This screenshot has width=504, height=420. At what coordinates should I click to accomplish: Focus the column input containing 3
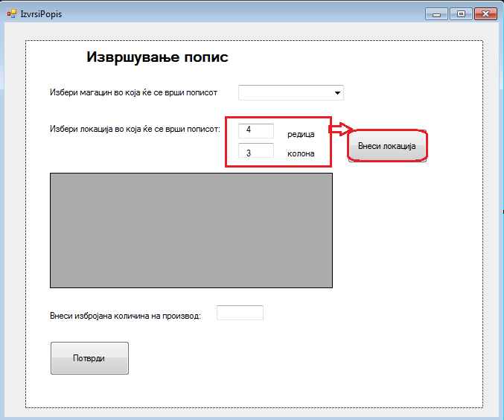pos(256,152)
